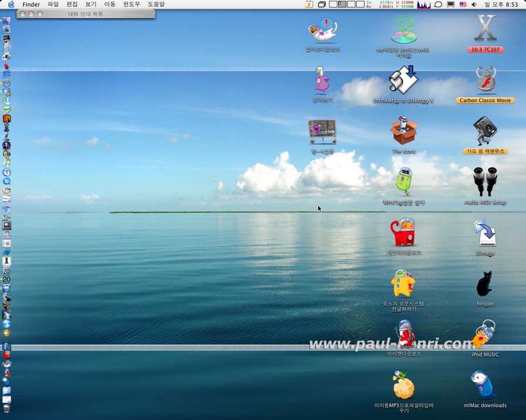This screenshot has width=526, height=420.
Task: Open the hirojoo black cat icon
Action: (485, 284)
